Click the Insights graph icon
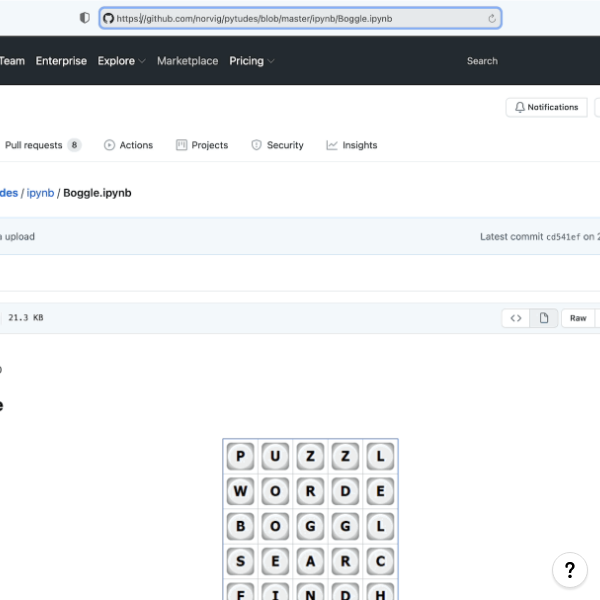Image resolution: width=600 pixels, height=600 pixels. click(x=332, y=145)
